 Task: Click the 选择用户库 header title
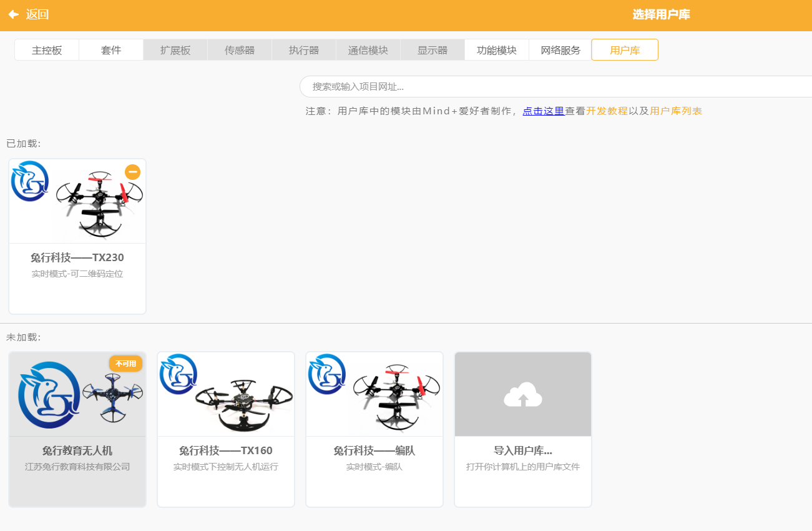(x=661, y=14)
